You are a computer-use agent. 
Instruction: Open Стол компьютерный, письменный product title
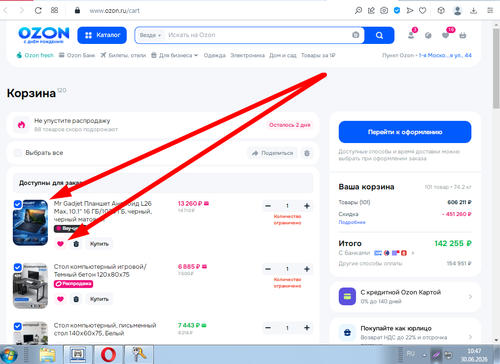point(105,329)
